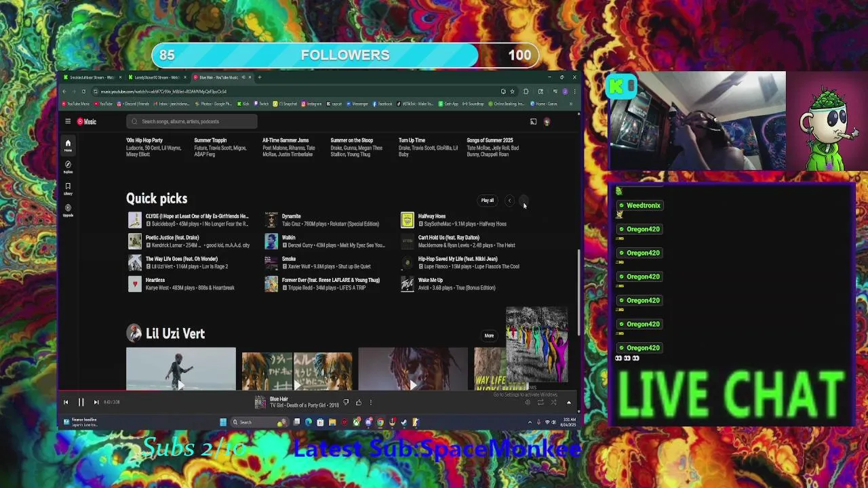The width and height of the screenshot is (868, 488).
Task: Click the browser back arrow
Action: tap(64, 91)
